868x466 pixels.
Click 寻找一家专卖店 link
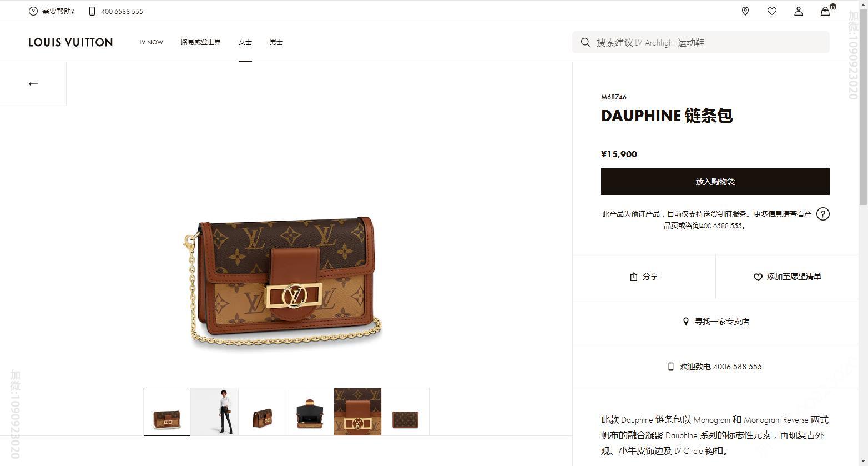tap(716, 322)
